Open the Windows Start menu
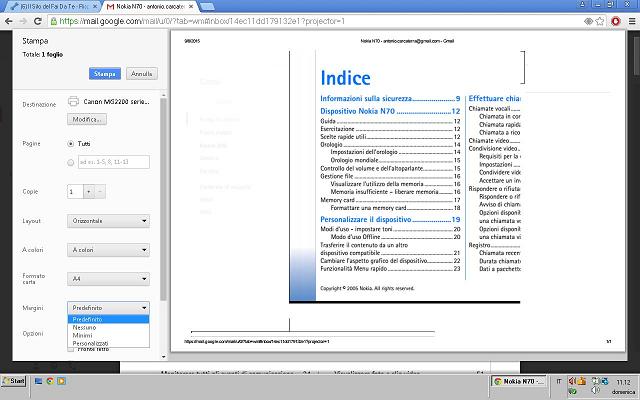The height and width of the screenshot is (400, 640). [x=14, y=381]
